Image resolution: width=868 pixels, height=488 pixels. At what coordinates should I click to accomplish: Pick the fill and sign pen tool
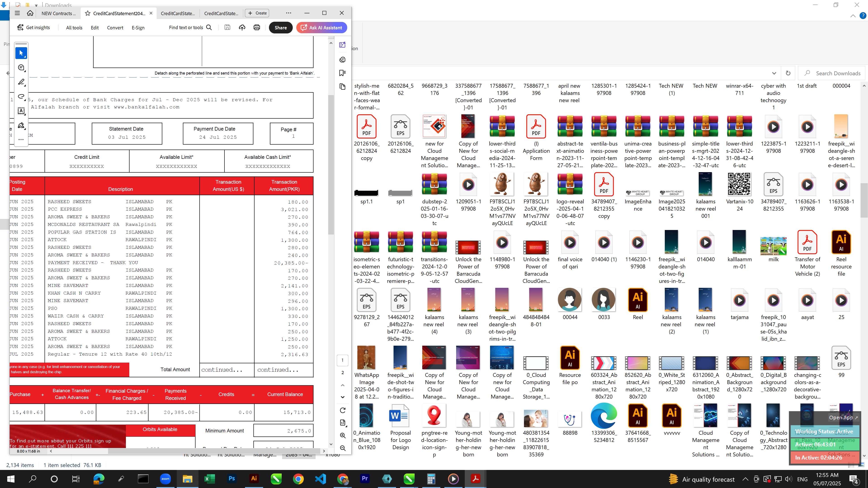click(21, 126)
